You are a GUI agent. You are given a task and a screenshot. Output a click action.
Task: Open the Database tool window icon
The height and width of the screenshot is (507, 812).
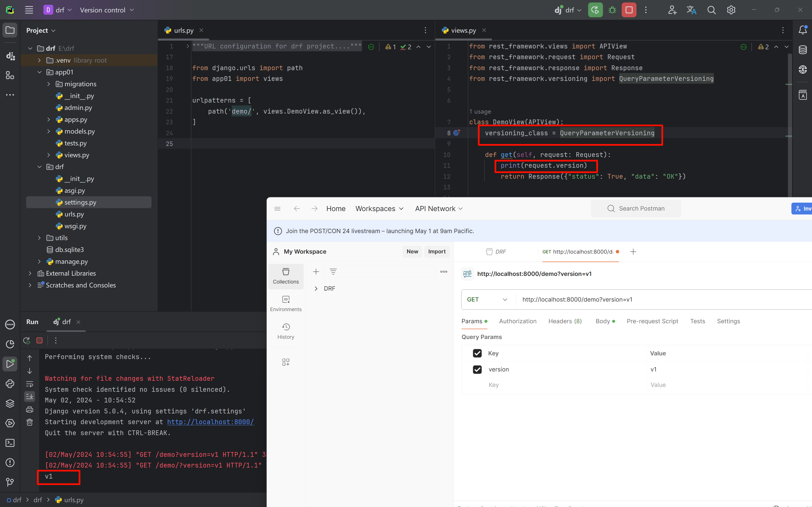(x=803, y=50)
